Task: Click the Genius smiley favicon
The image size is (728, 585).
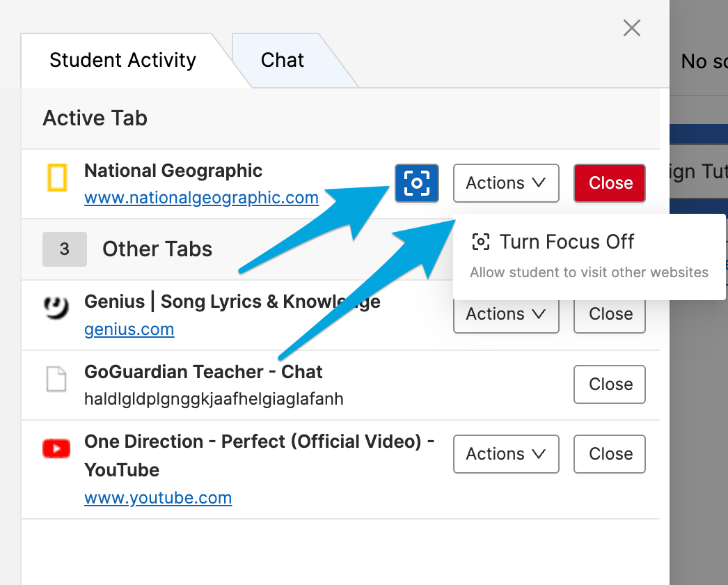Action: tap(56, 307)
